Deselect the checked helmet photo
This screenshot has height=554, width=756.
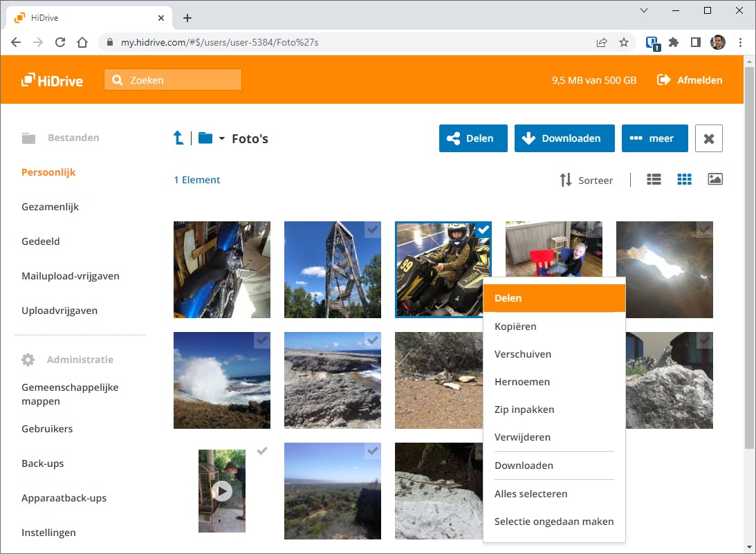[x=483, y=229]
